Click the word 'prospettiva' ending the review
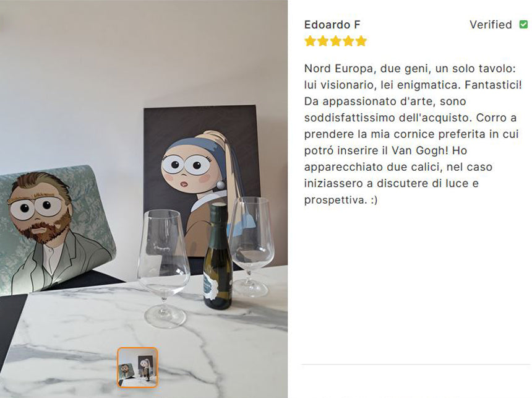This screenshot has height=398, width=532. click(x=335, y=200)
